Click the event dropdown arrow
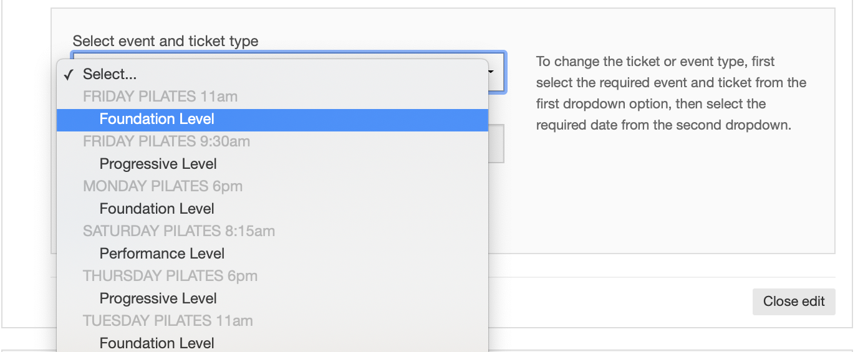Viewport: 868px width, 352px height. coord(491,72)
